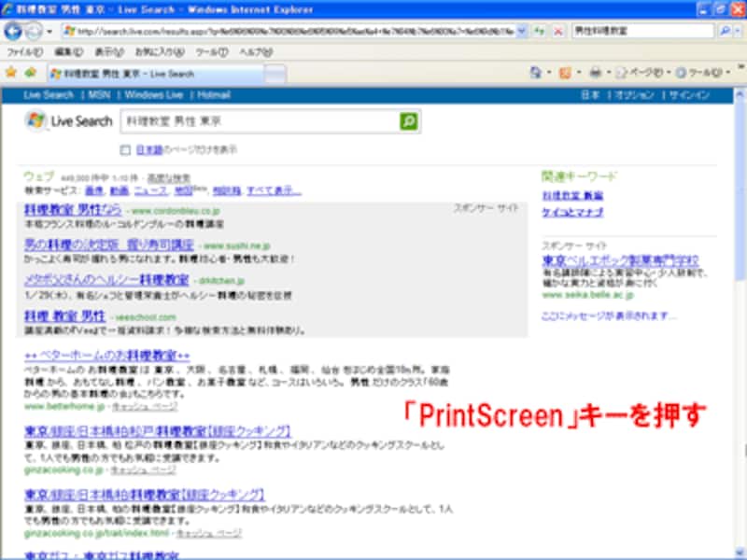Open the ヘルプ menu
This screenshot has width=747, height=560.
pyautogui.click(x=256, y=52)
